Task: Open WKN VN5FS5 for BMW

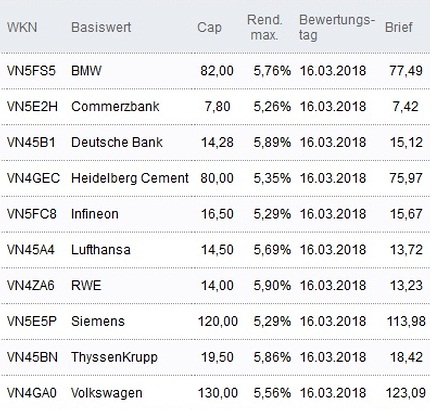Action: point(31,71)
